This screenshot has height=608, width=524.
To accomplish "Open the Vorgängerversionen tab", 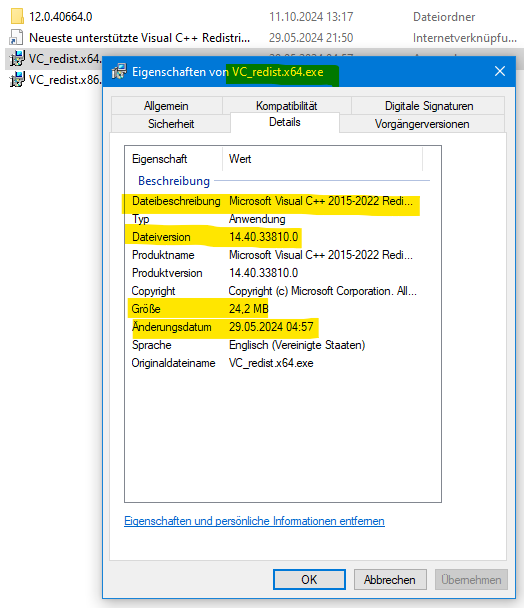I will pyautogui.click(x=422, y=124).
